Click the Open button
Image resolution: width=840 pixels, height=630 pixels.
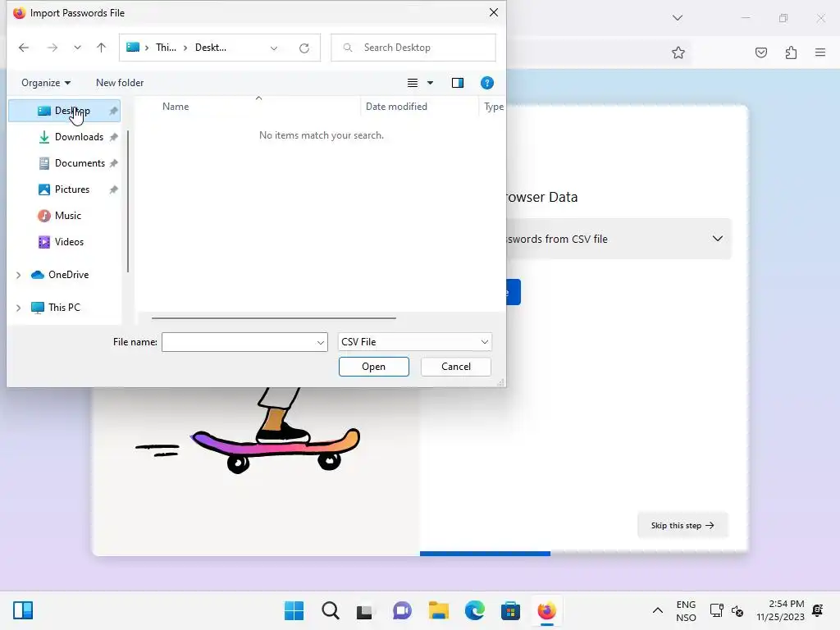[373, 367]
